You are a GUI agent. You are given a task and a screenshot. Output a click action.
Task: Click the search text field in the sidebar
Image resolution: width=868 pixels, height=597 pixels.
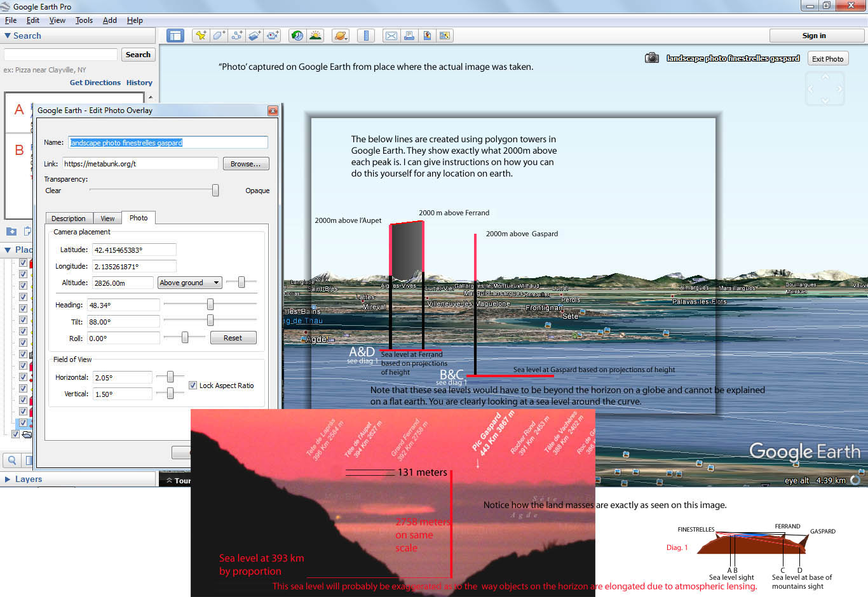(x=61, y=55)
